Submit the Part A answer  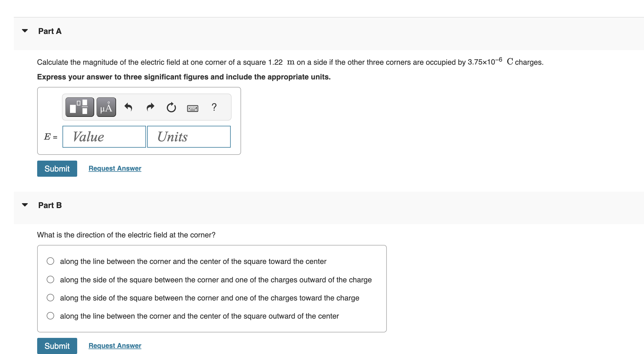click(x=57, y=168)
